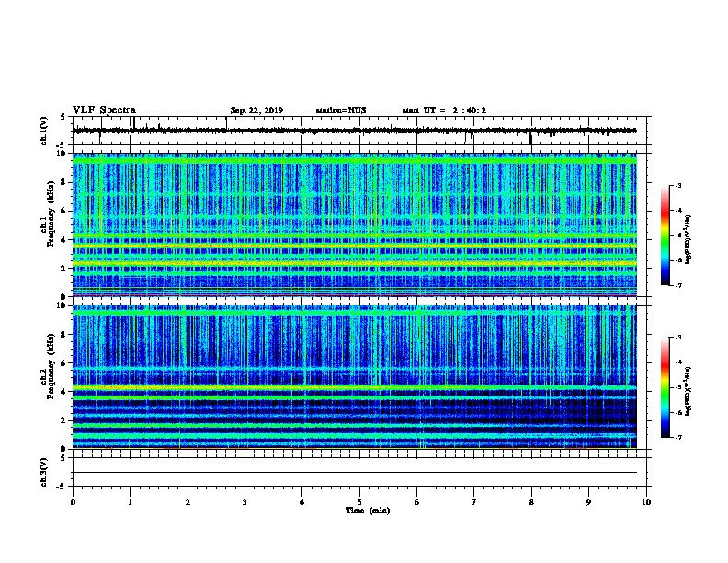Click the "ch.3(V)" axis label
The height and width of the screenshot is (563, 728).
click(44, 473)
